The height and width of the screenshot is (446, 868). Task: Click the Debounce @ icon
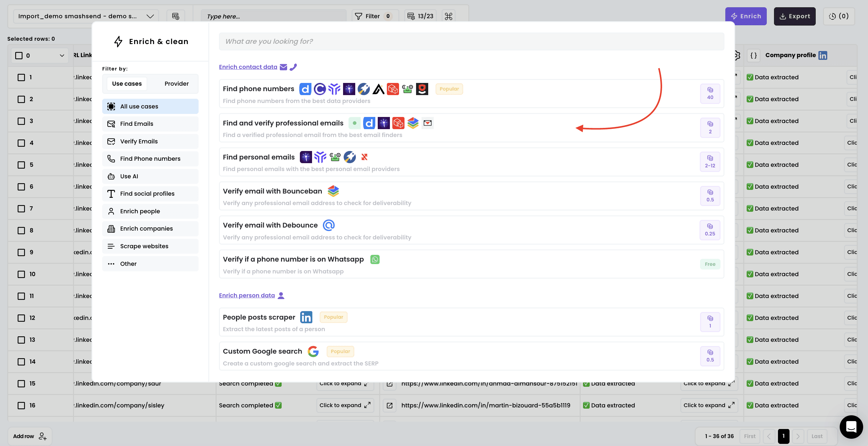(328, 225)
